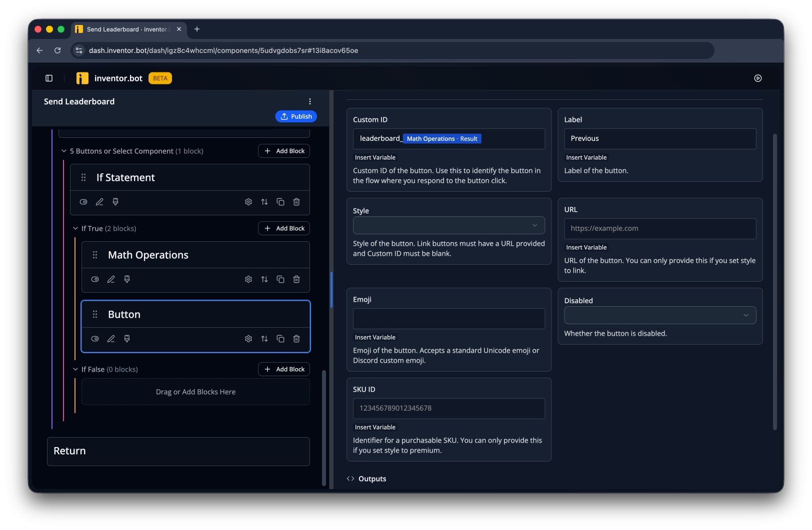
Task: Collapse the If True section
Action: click(x=75, y=228)
